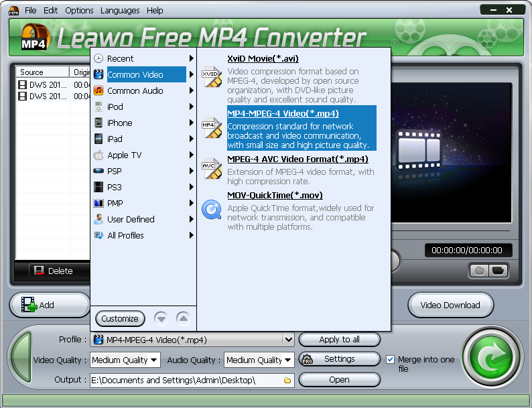Click the film icon beside first DWS file

click(x=22, y=84)
